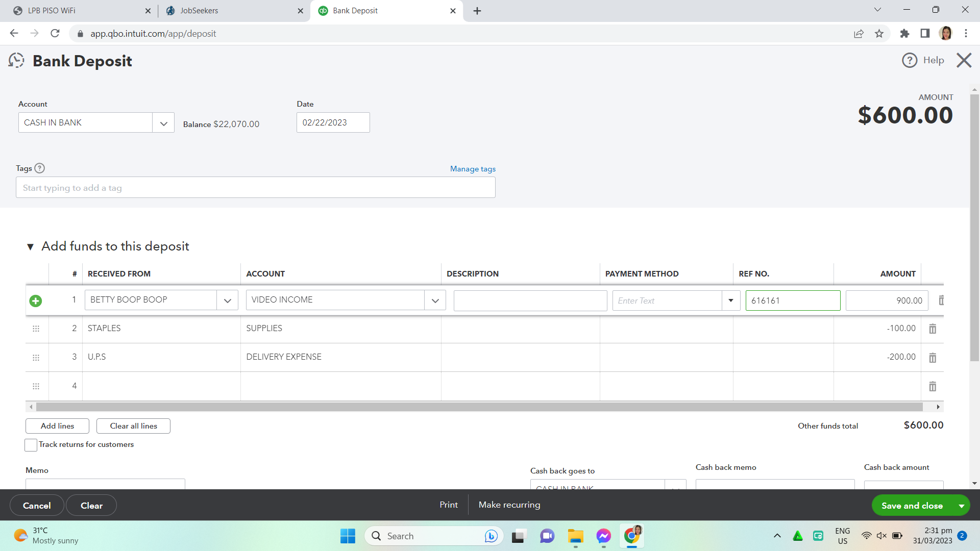This screenshot has width=980, height=551.
Task: Click the green add line icon
Action: [x=36, y=301]
